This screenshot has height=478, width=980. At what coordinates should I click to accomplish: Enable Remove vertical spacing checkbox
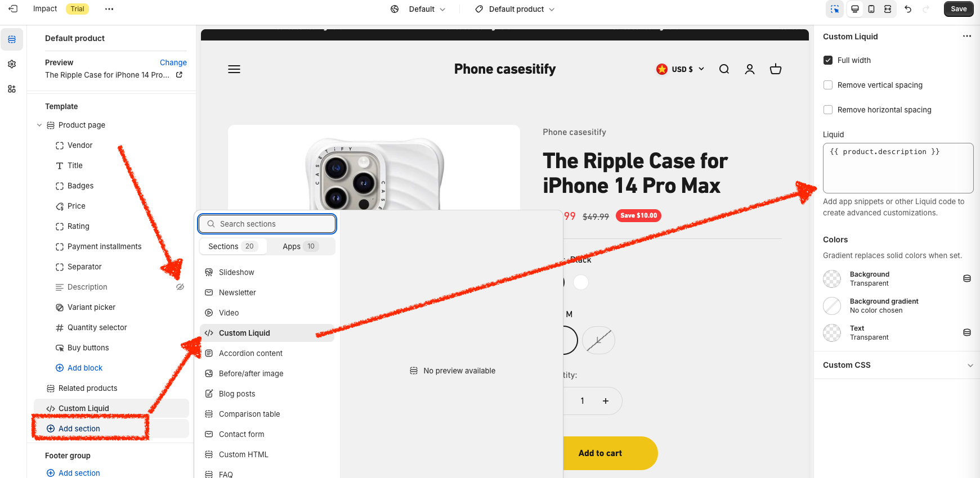click(x=828, y=85)
